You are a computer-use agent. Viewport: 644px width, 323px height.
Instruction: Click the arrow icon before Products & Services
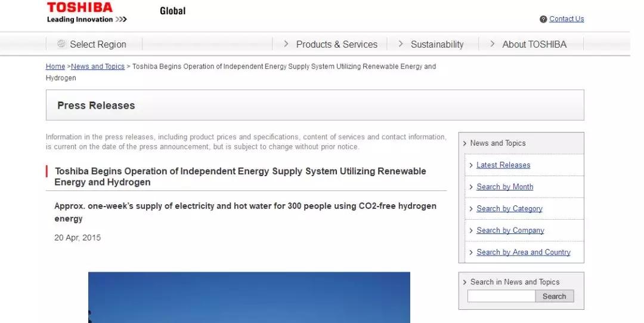click(x=286, y=44)
